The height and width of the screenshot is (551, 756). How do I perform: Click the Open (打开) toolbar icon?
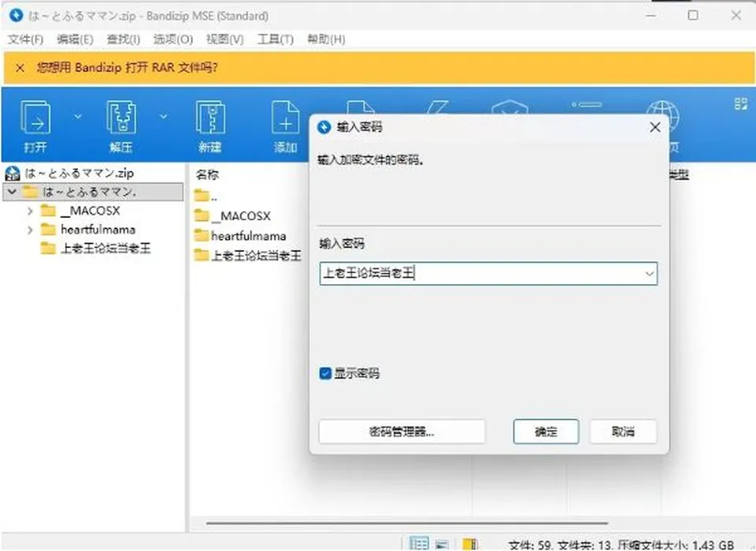(35, 117)
